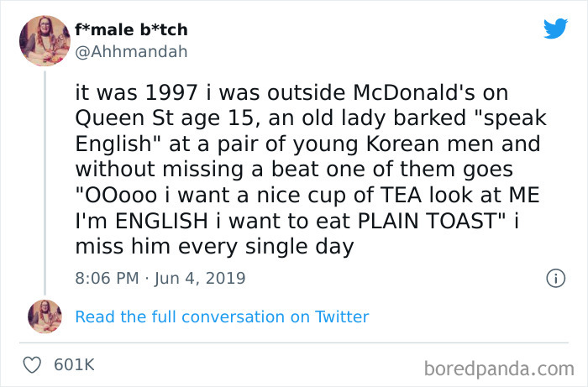Click the Twitter bird logo
The width and height of the screenshot is (588, 387).
pyautogui.click(x=555, y=29)
